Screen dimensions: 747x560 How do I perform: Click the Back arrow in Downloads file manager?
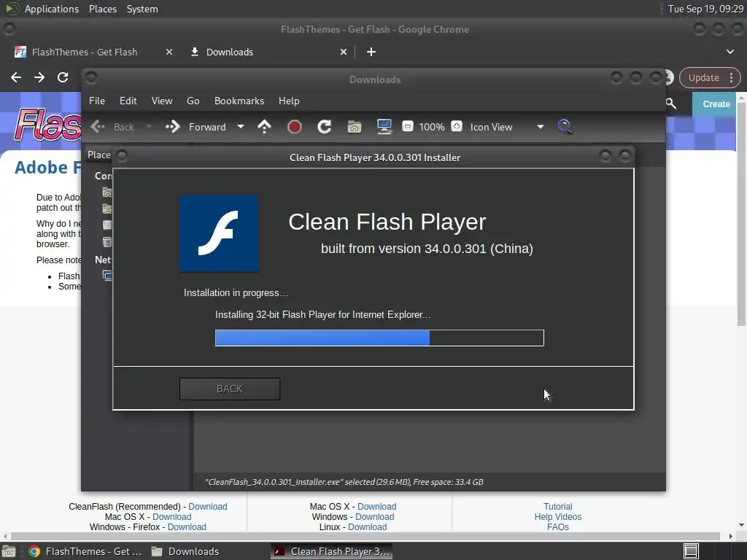[98, 127]
